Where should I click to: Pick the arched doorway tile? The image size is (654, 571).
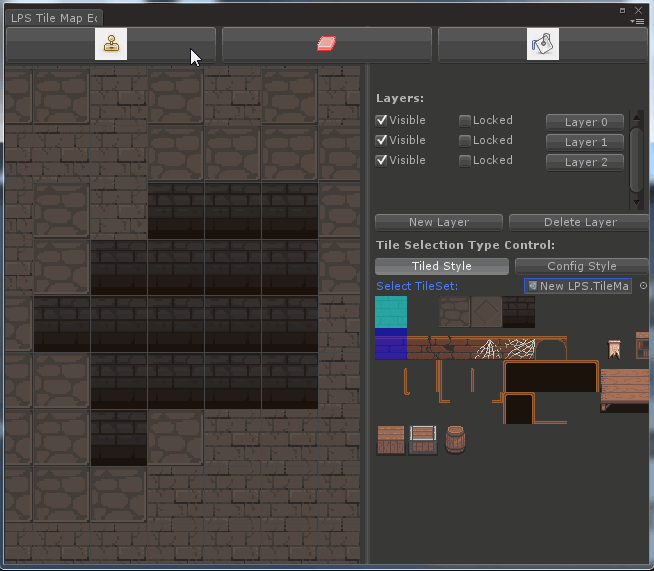(551, 349)
